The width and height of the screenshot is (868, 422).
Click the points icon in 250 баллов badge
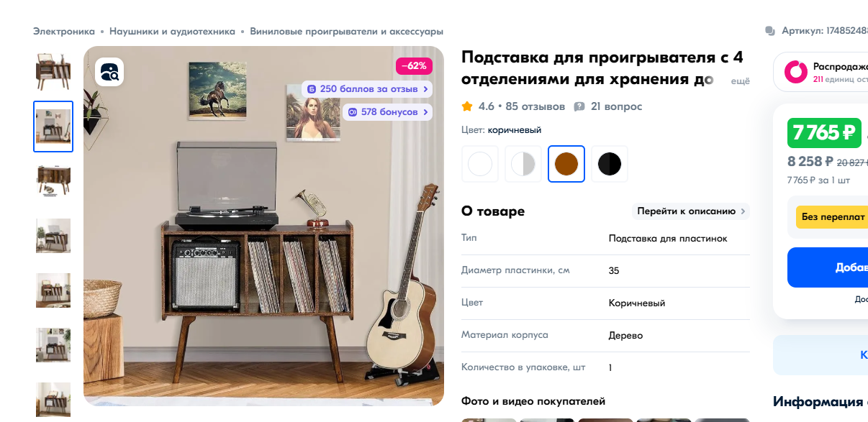click(x=312, y=89)
